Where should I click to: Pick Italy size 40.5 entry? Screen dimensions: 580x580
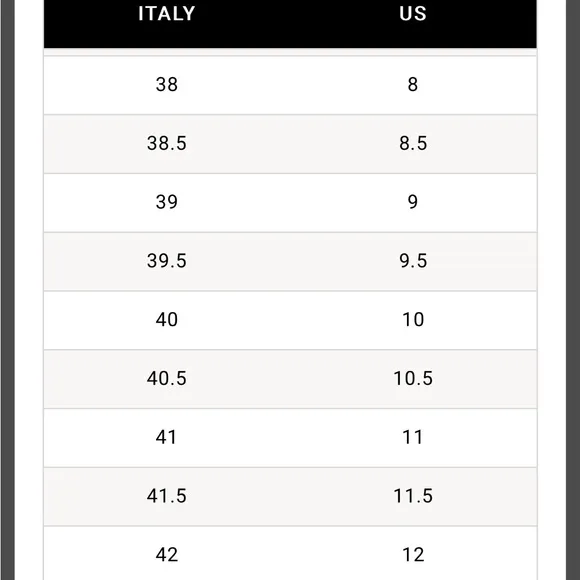pyautogui.click(x=166, y=378)
